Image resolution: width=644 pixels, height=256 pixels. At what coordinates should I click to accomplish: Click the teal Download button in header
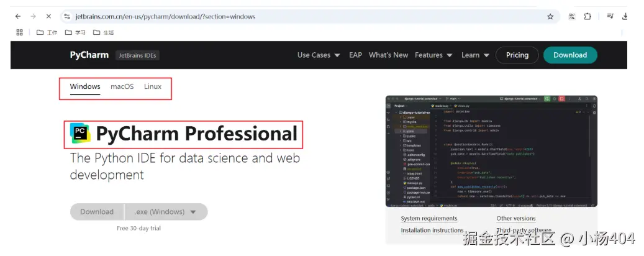pos(570,55)
